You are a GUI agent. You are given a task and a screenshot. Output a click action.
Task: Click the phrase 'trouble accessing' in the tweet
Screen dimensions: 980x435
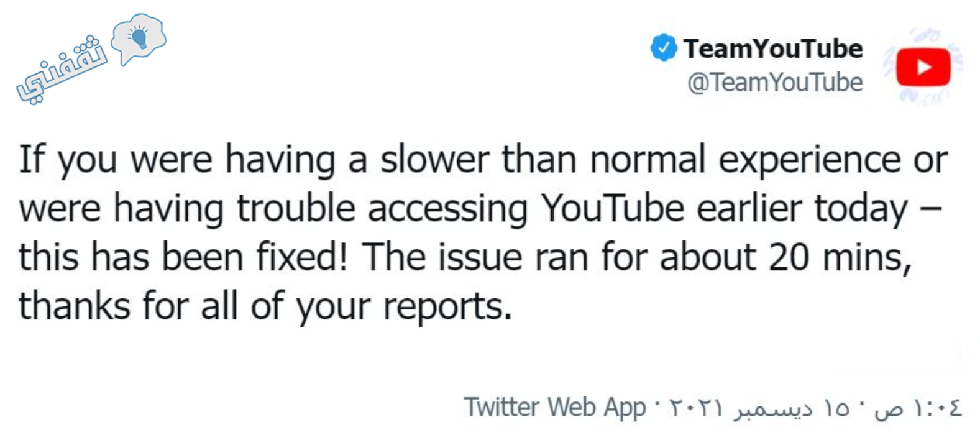coord(382,209)
